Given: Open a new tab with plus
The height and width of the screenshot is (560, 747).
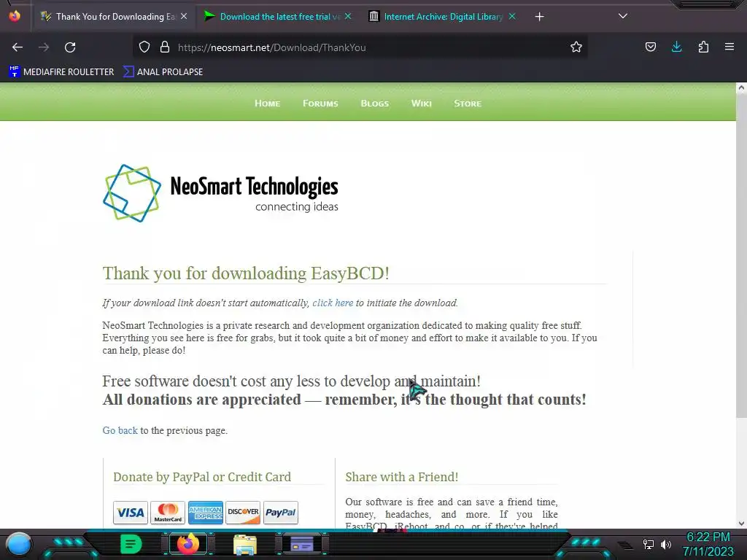Looking at the screenshot, I should coord(539,17).
